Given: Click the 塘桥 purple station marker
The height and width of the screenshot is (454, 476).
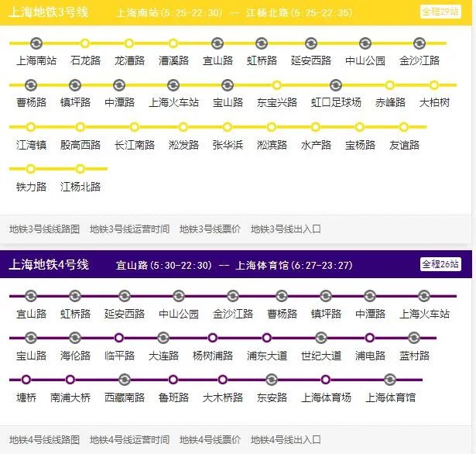Looking at the screenshot, I should (x=26, y=380).
